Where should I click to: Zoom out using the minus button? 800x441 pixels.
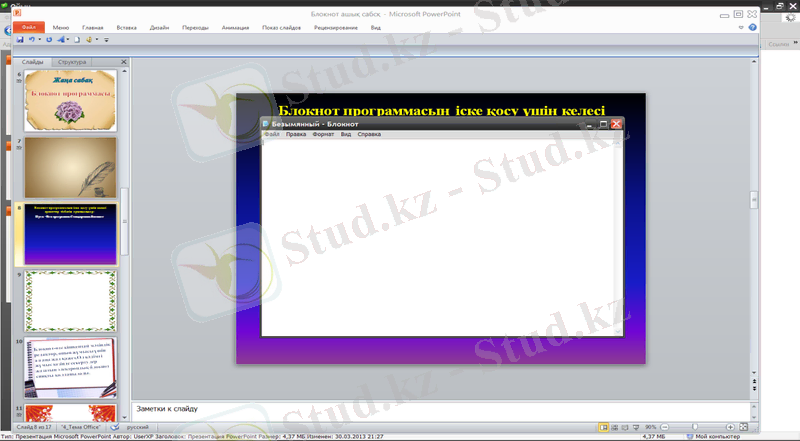tap(666, 427)
